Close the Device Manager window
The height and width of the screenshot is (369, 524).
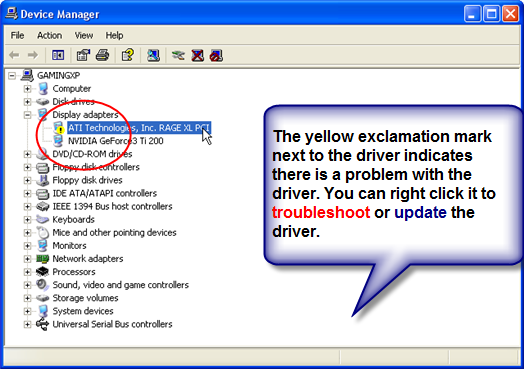[x=510, y=14]
